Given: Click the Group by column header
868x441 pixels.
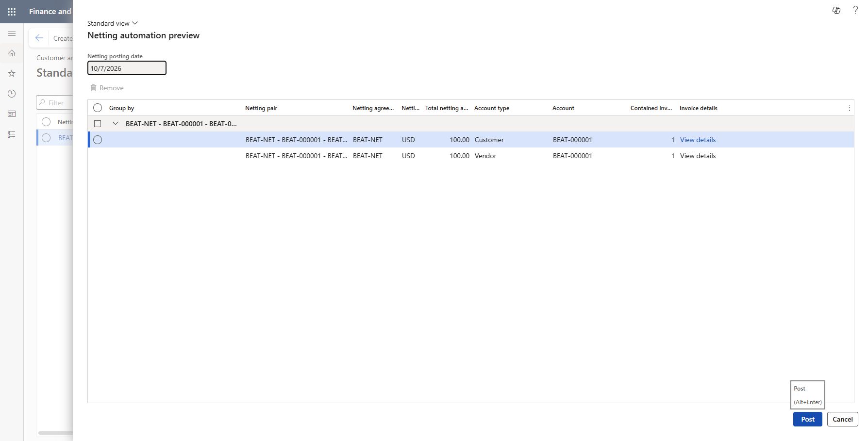Looking at the screenshot, I should [x=121, y=108].
